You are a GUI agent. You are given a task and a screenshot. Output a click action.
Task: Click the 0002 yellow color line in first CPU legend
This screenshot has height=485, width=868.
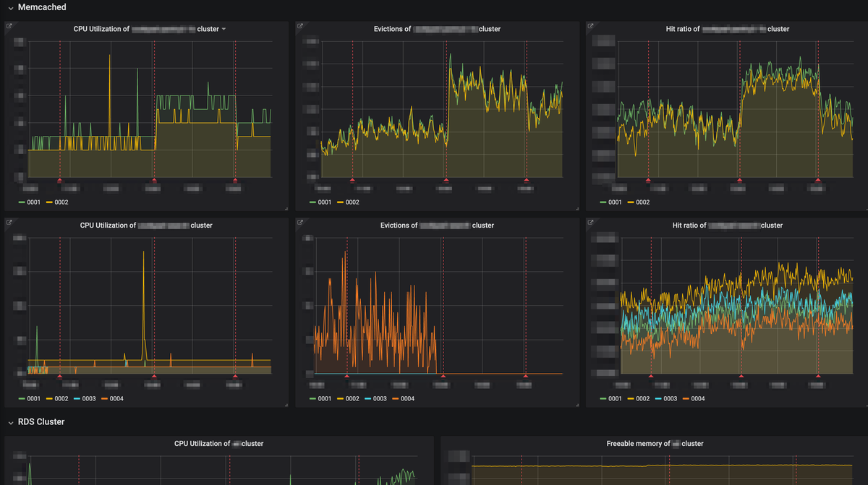pyautogui.click(x=51, y=202)
